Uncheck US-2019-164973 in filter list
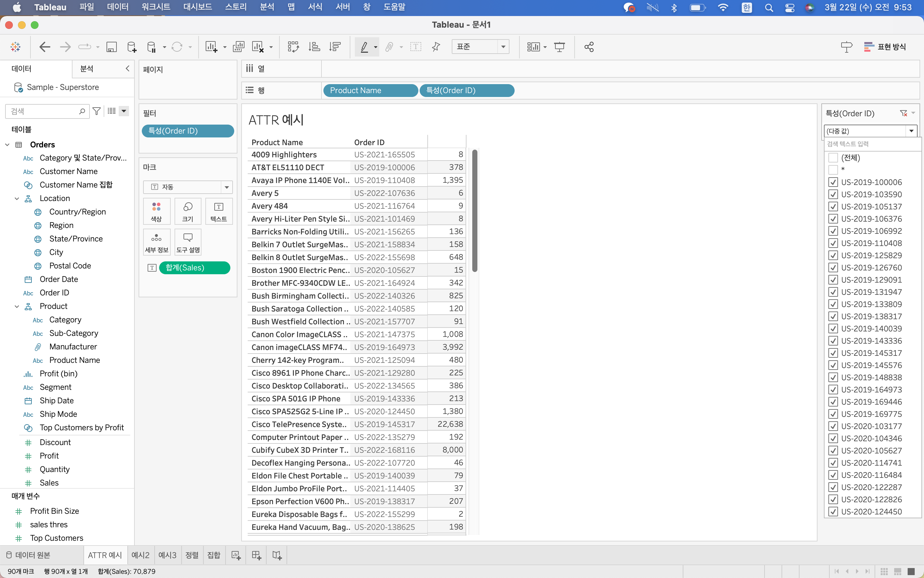 click(x=833, y=390)
